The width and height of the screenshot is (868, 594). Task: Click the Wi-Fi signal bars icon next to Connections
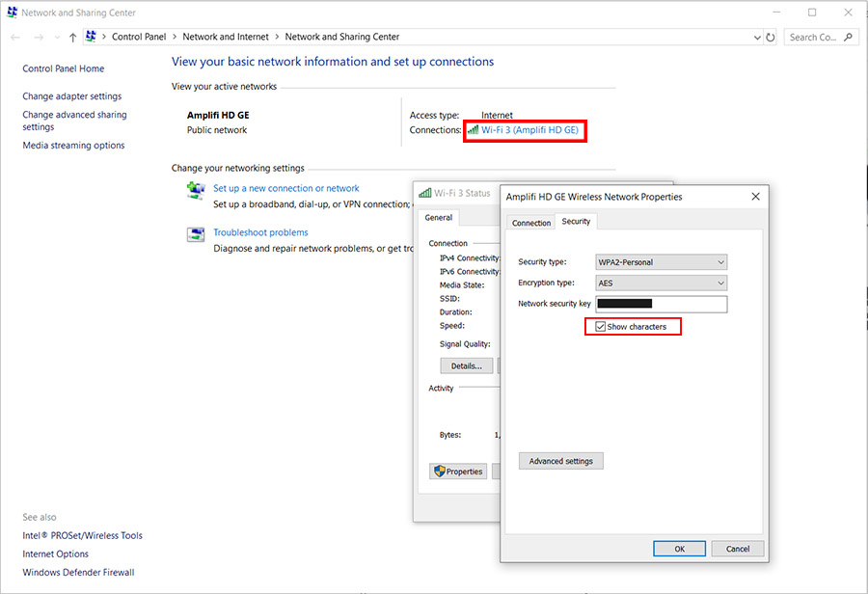click(x=473, y=130)
